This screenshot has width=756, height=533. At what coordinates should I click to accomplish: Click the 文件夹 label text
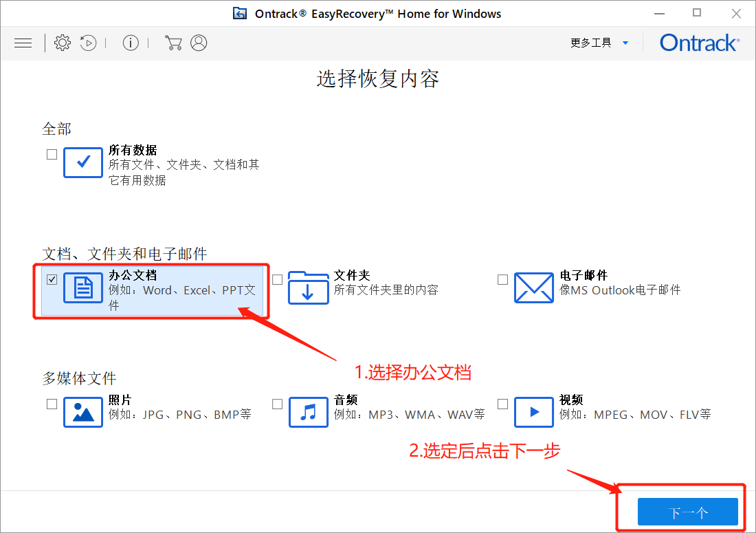352,275
